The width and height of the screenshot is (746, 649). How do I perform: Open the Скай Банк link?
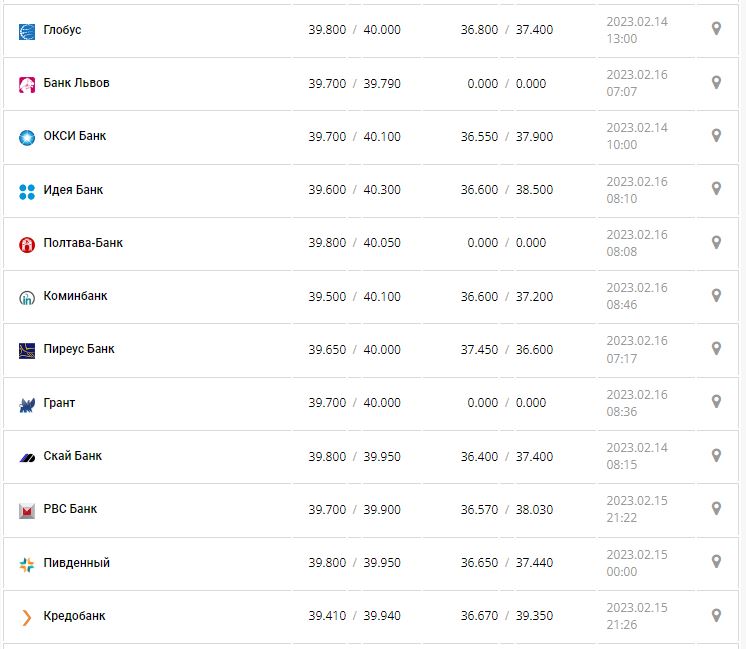click(x=73, y=456)
